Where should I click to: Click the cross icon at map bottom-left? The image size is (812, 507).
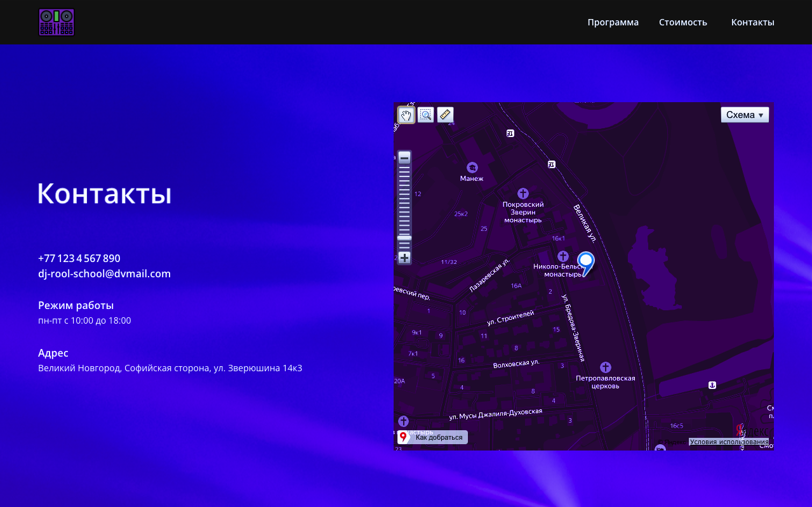[403, 421]
